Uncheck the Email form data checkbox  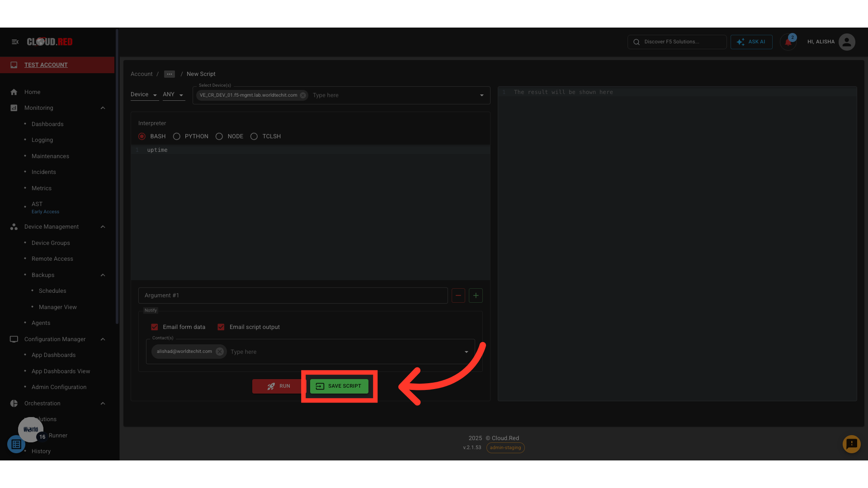tap(155, 327)
